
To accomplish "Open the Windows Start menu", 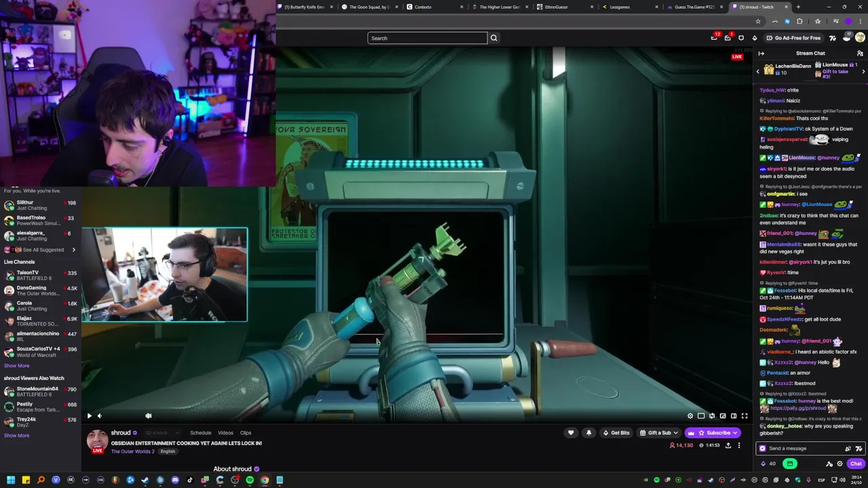I will [11, 480].
